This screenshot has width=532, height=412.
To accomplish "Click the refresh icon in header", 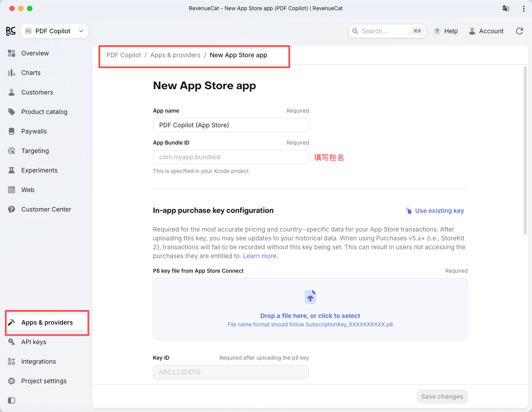I will pyautogui.click(x=520, y=31).
